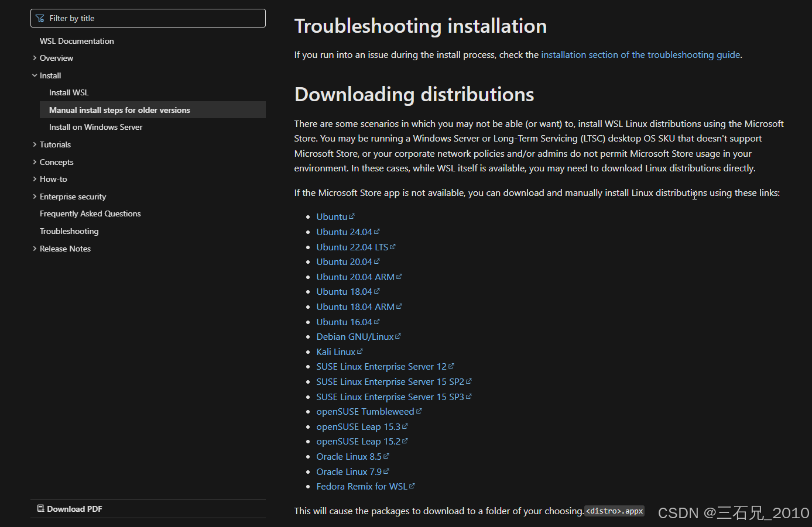This screenshot has height=527, width=812.
Task: Open the Install WSL page
Action: point(69,92)
